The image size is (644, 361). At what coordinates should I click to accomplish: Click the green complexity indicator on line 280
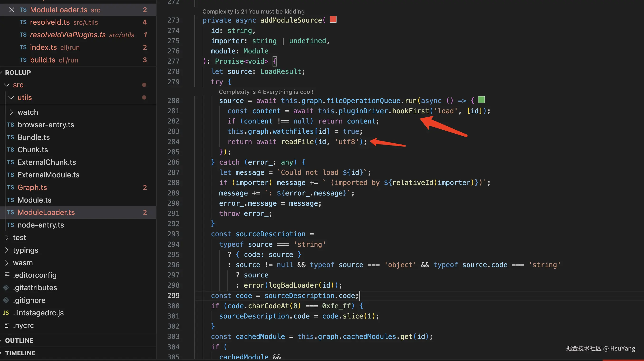[481, 100]
